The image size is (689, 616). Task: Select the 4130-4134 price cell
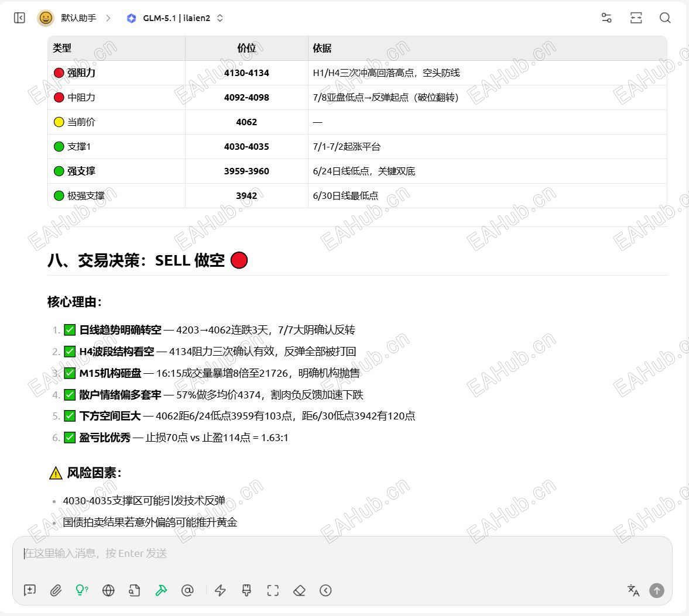point(246,73)
